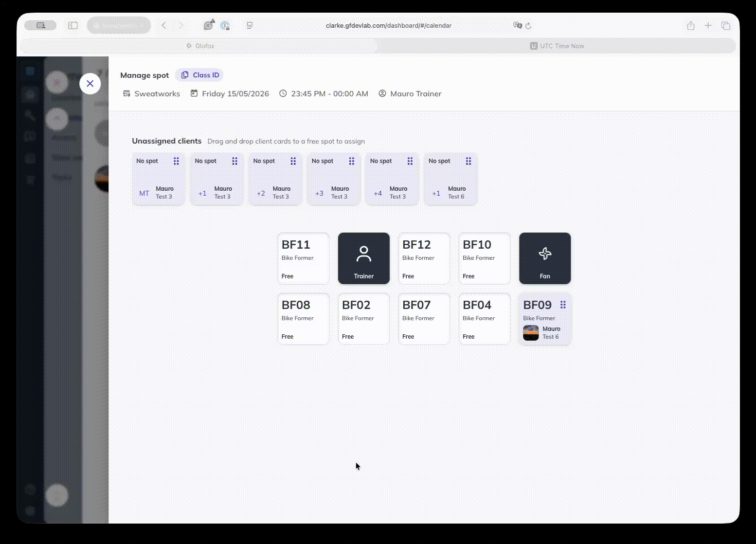Click the Mauro Trainer name
756x544 pixels.
coord(416,94)
